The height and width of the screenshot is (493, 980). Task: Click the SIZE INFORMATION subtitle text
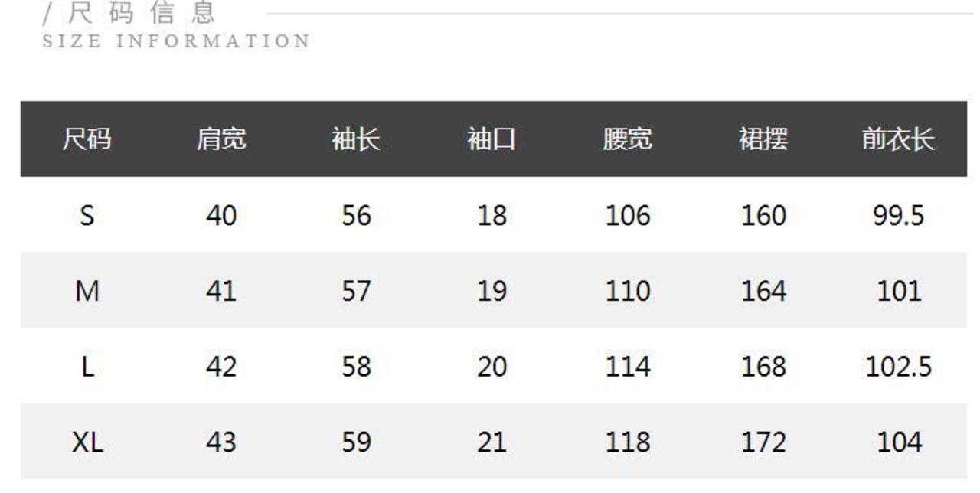[176, 41]
